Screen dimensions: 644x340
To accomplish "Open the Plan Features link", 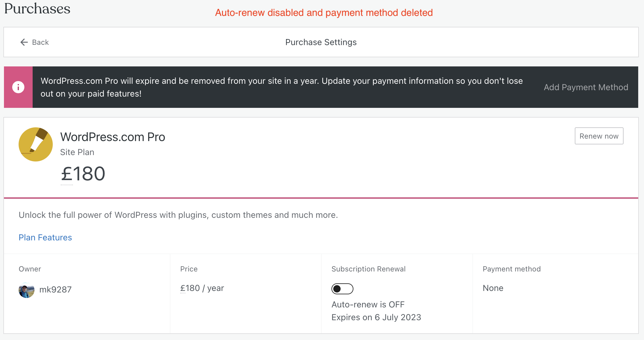I will pos(45,237).
